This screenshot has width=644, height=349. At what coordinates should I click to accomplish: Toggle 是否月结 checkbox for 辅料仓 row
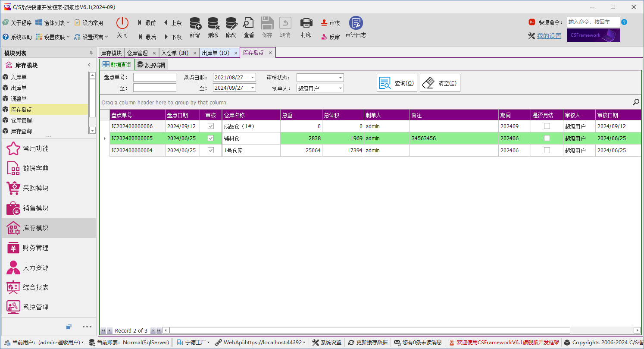click(x=547, y=138)
